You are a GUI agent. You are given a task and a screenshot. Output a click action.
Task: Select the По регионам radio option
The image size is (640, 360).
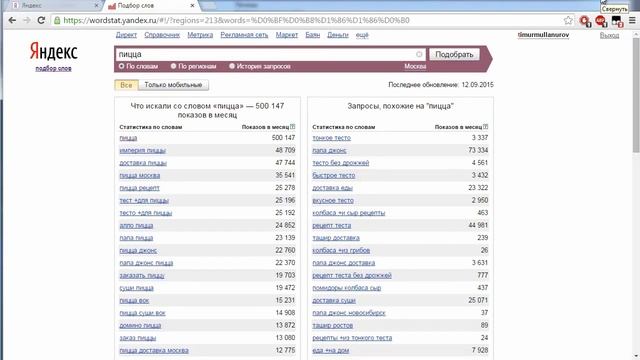pos(173,66)
